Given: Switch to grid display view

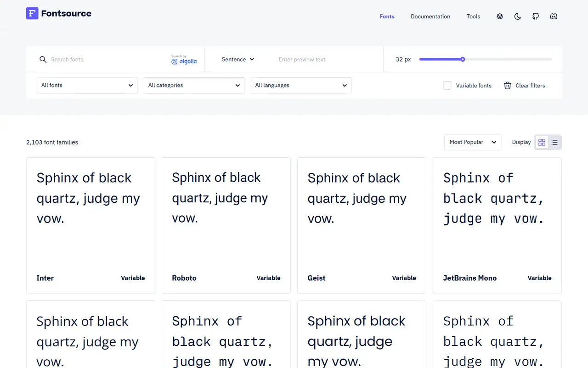Looking at the screenshot, I should tap(542, 142).
